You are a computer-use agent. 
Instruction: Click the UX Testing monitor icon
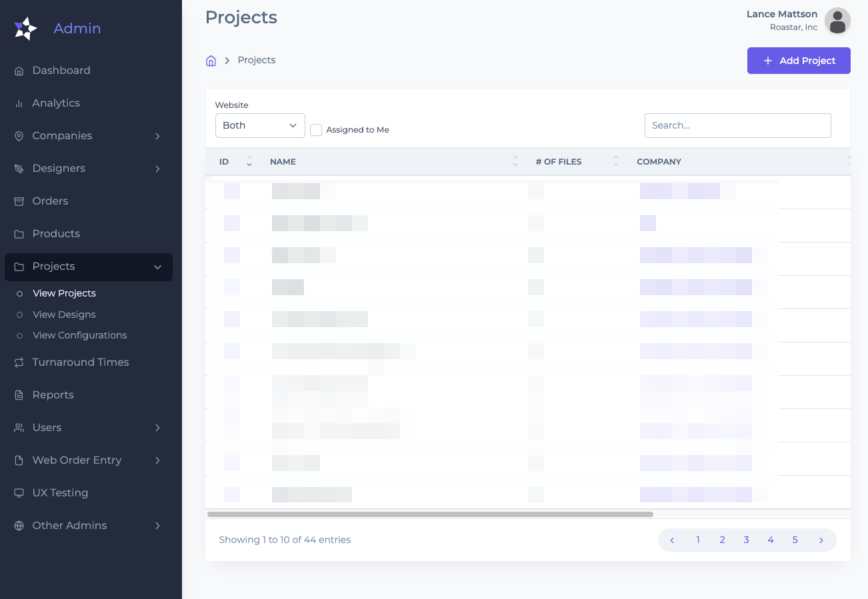pos(19,493)
